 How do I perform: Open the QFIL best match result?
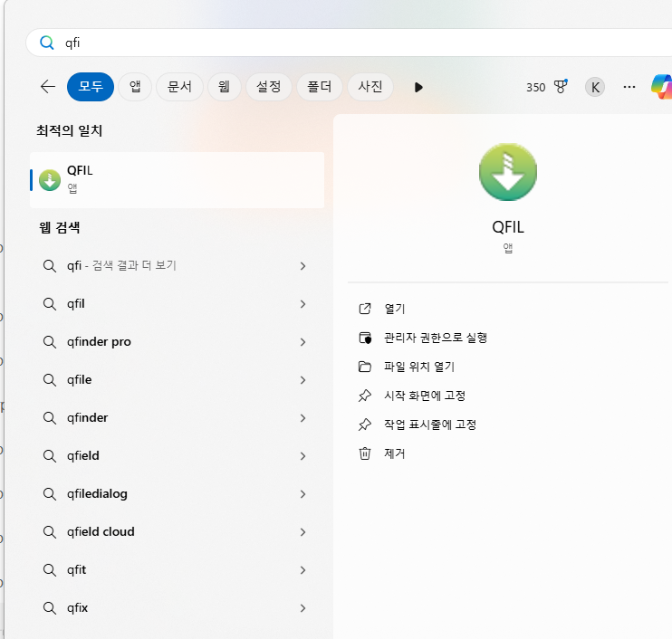tap(177, 180)
